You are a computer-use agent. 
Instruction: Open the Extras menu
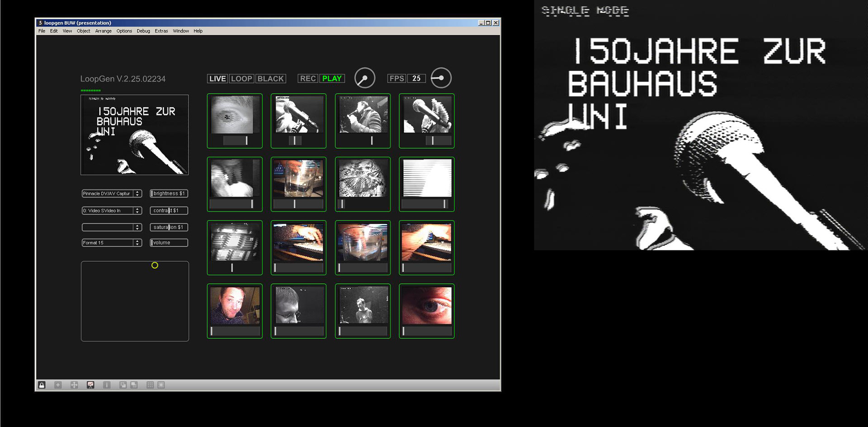tap(161, 31)
